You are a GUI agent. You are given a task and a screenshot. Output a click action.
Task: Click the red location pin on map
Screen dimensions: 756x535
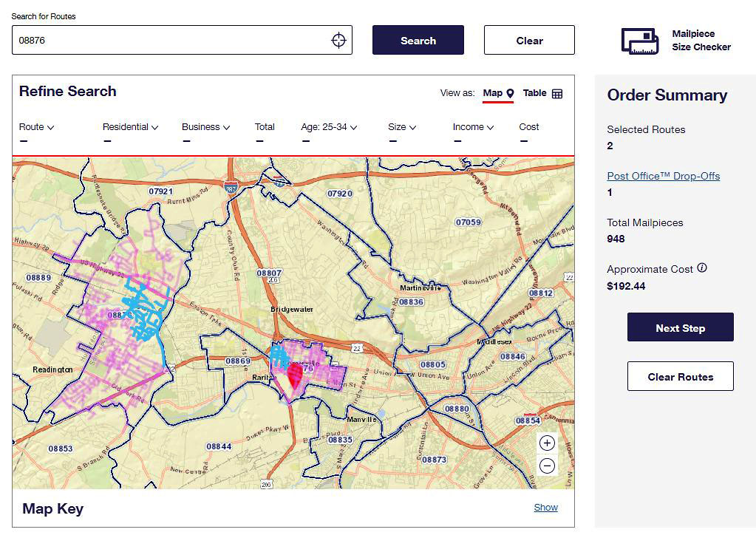[295, 375]
